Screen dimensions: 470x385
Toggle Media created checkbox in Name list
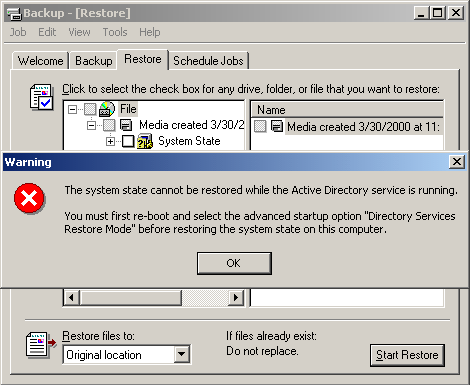pyautogui.click(x=260, y=126)
